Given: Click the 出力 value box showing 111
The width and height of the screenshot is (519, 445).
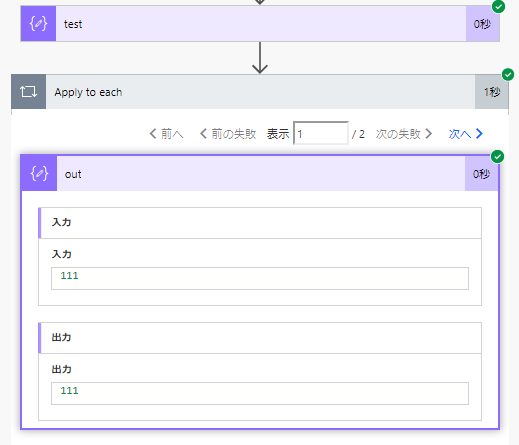Looking at the screenshot, I should 260,393.
